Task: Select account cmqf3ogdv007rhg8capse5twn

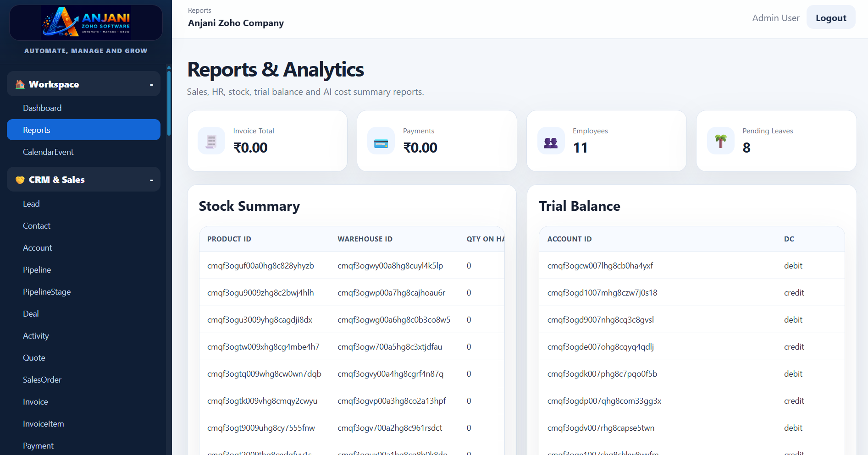Action: coord(601,428)
